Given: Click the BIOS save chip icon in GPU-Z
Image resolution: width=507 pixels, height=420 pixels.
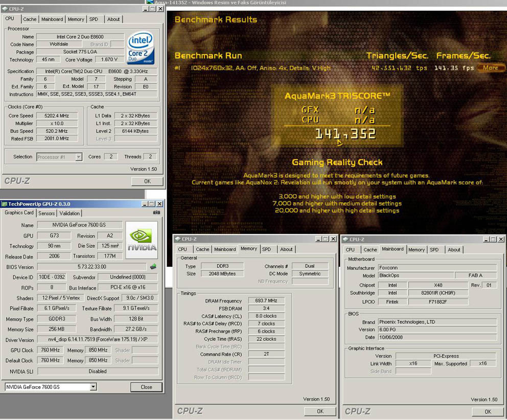Looking at the screenshot, I should [x=153, y=267].
